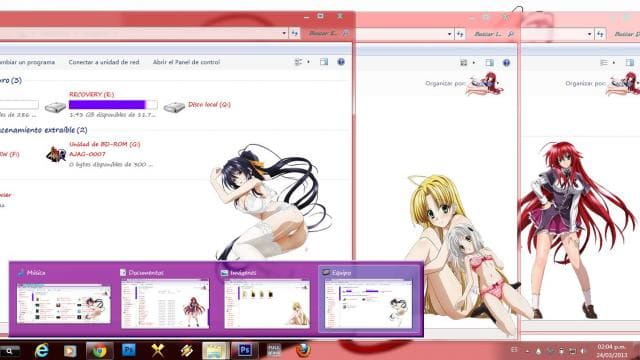Screen dimensions: 640x360
Task: Select the Disco local (Q:) drive icon
Action: [174, 107]
